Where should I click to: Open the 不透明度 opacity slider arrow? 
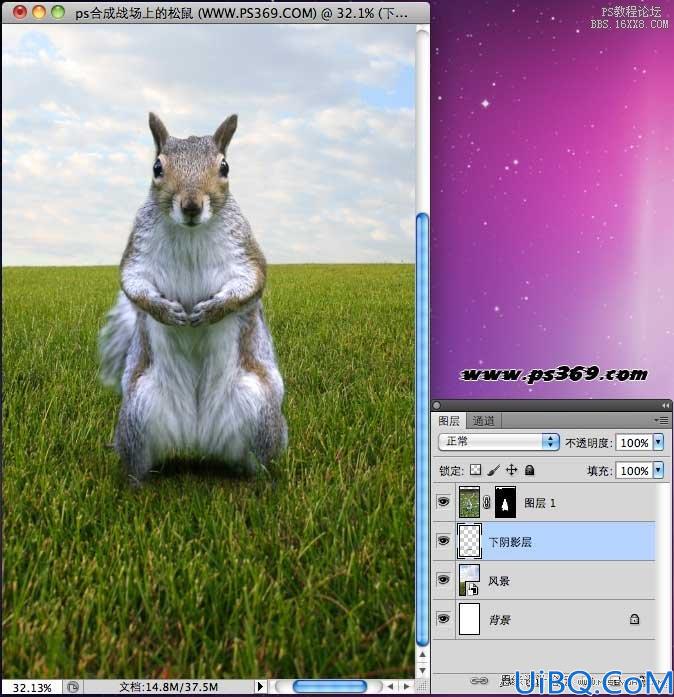click(x=658, y=442)
